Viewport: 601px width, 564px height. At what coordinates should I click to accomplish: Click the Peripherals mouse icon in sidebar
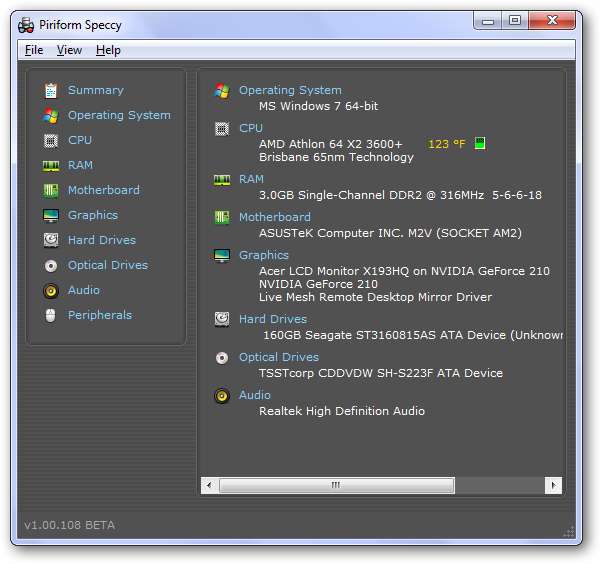coord(50,315)
